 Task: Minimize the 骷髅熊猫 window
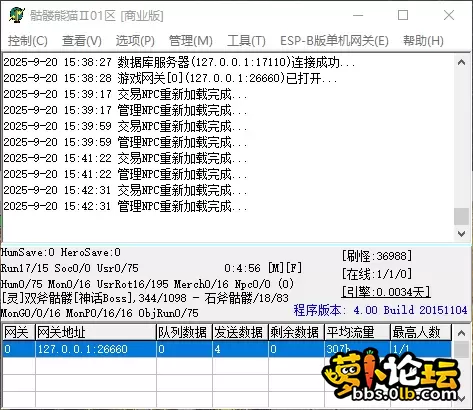click(x=358, y=15)
